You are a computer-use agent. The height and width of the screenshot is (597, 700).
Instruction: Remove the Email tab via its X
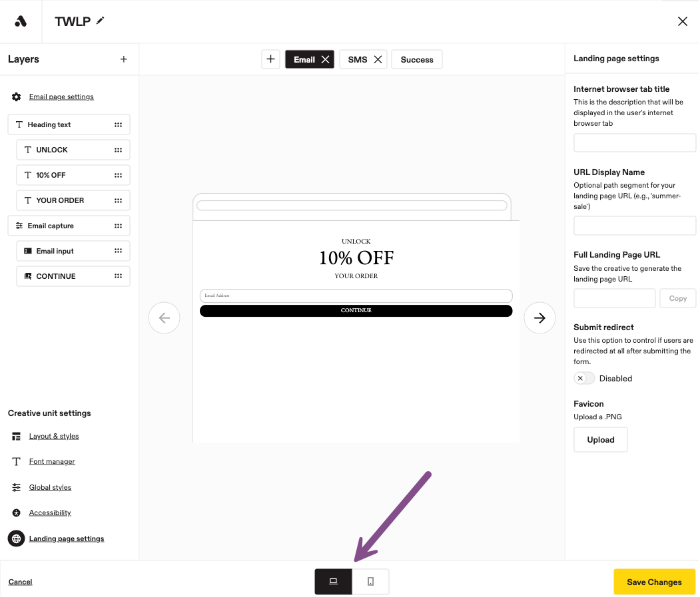tap(326, 59)
